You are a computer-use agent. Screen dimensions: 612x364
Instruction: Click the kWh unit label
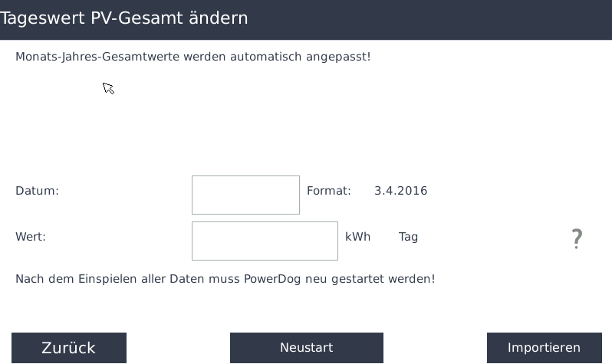(358, 237)
